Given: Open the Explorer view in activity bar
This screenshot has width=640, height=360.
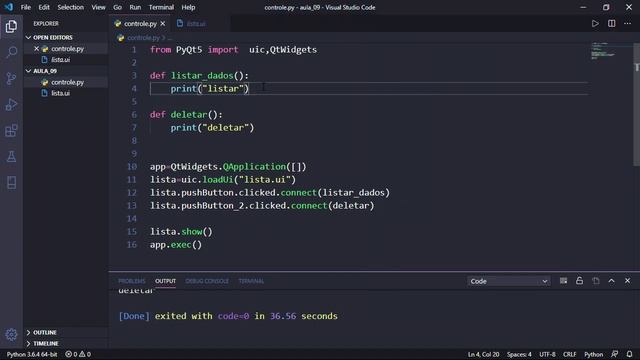Looking at the screenshot, I should 11,27.
